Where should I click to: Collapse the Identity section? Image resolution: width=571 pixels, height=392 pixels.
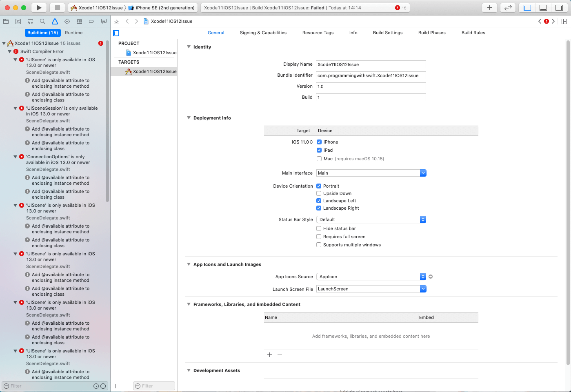click(x=189, y=47)
